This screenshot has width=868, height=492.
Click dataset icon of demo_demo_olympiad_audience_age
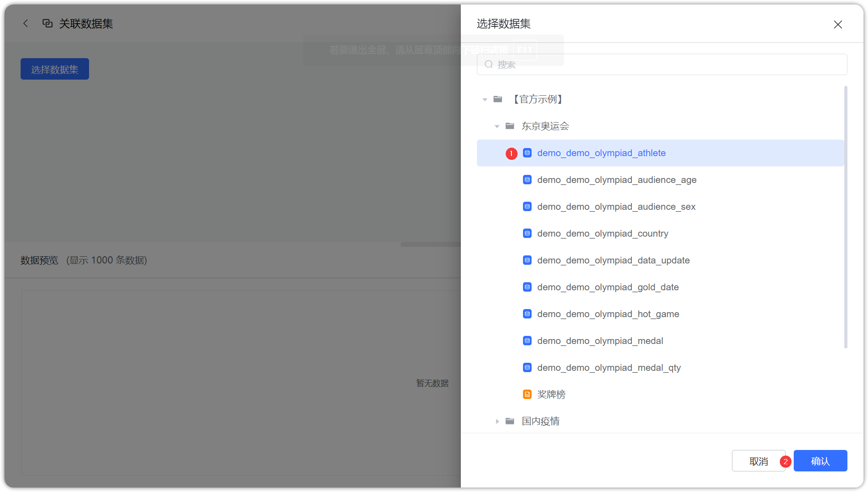coord(527,180)
